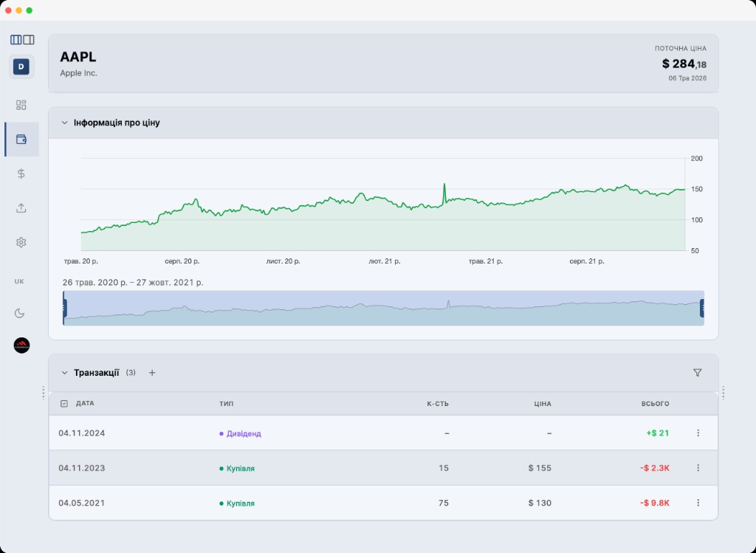This screenshot has height=553, width=756.
Task: Click the +$ 21 total value
Action: 658,433
